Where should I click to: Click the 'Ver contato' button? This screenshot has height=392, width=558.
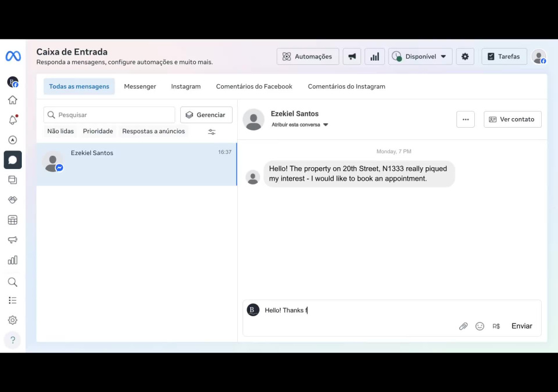pyautogui.click(x=512, y=119)
